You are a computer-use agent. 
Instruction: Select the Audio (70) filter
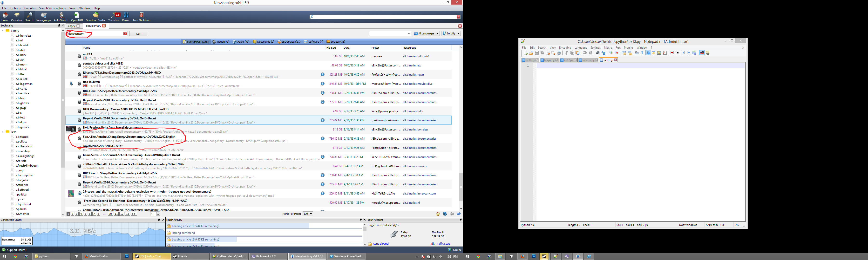(x=241, y=42)
